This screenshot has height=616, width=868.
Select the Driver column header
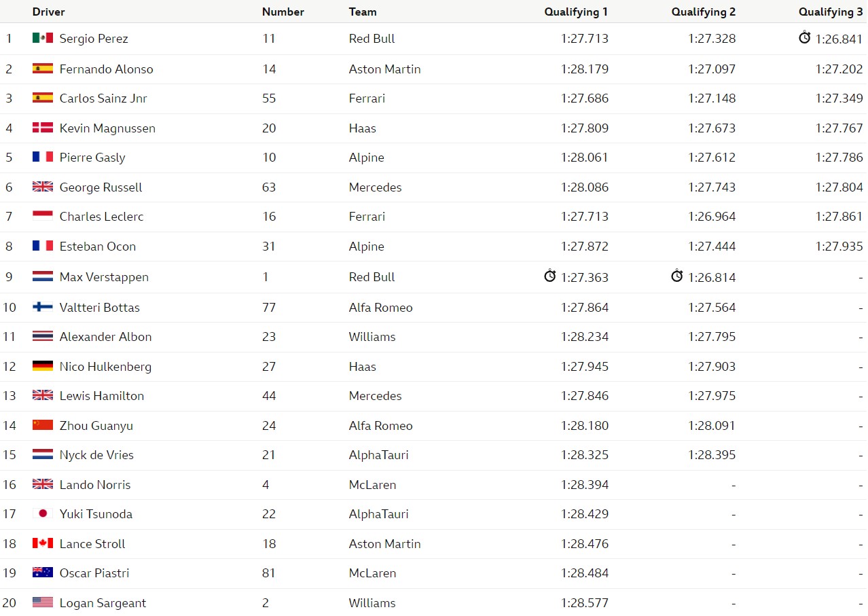(x=49, y=12)
